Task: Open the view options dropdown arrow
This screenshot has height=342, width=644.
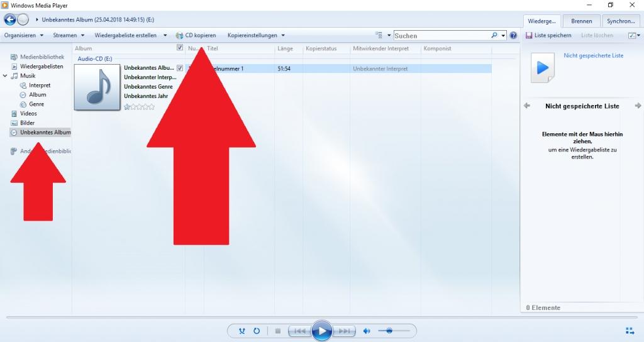Action: click(x=389, y=36)
